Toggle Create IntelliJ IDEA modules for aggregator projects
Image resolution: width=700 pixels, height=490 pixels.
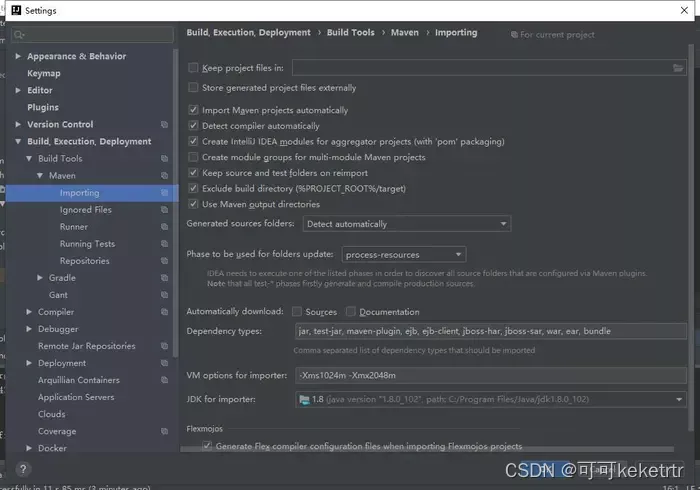[x=193, y=141]
